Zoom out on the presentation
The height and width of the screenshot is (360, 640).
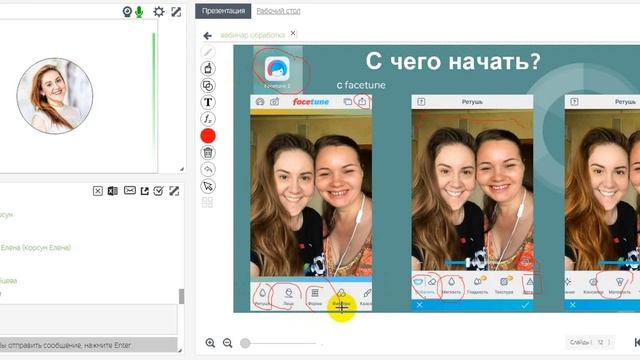pyautogui.click(x=227, y=343)
